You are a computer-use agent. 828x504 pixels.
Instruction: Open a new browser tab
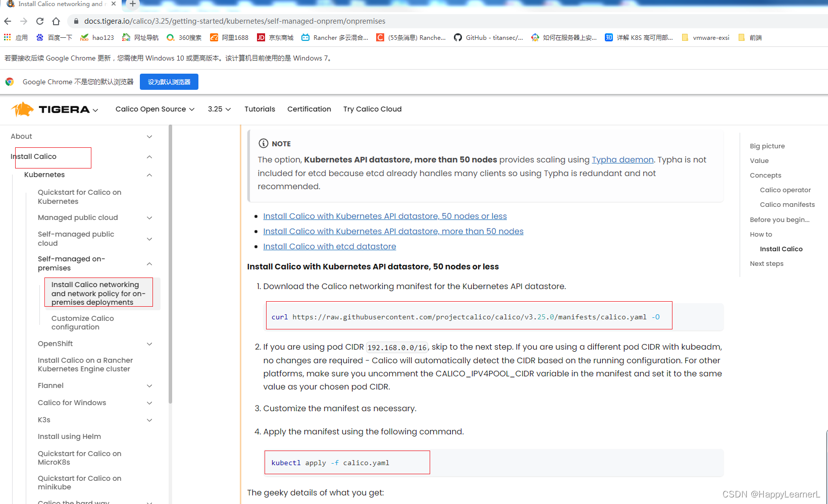coord(132,4)
